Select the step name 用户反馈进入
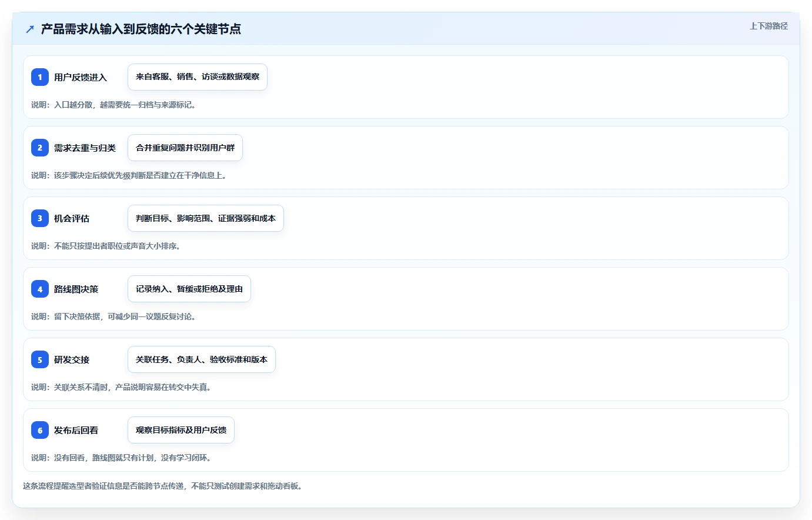 [81, 77]
